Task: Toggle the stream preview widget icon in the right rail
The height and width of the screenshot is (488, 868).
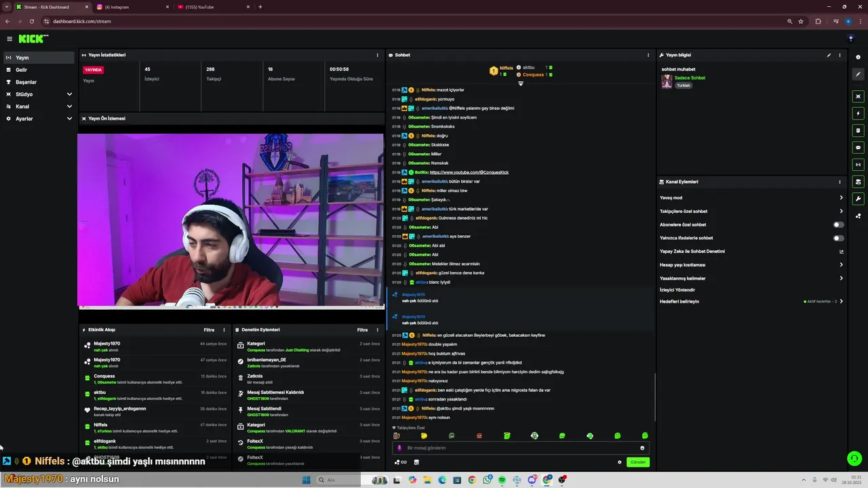Action: click(x=858, y=96)
